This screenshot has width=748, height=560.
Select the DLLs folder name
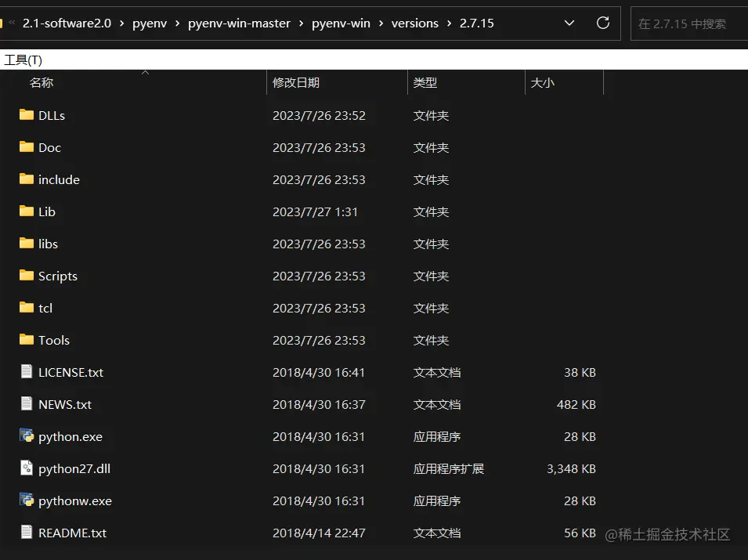coord(52,115)
